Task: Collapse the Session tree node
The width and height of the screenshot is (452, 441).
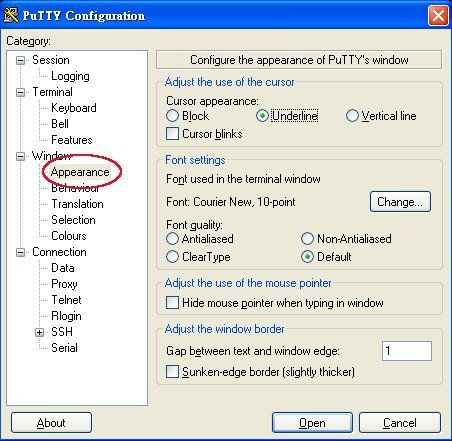Action: [21, 60]
